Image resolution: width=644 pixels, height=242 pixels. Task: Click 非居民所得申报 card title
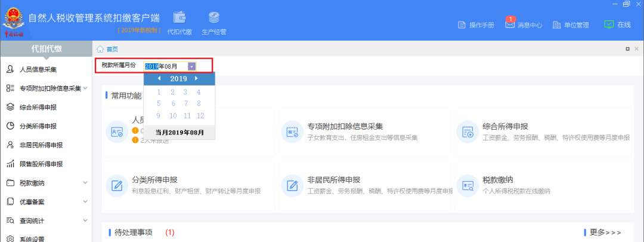point(334,180)
